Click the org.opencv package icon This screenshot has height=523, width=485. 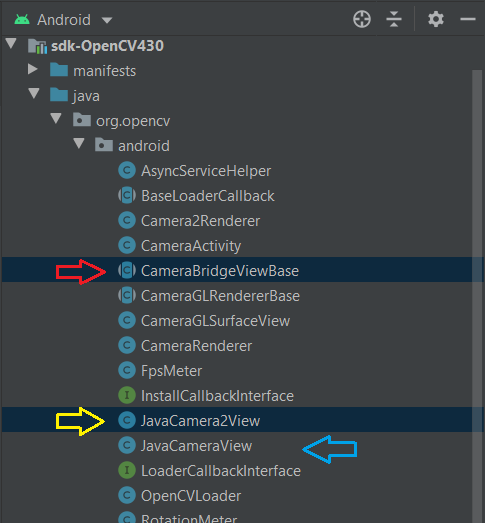[x=82, y=120]
